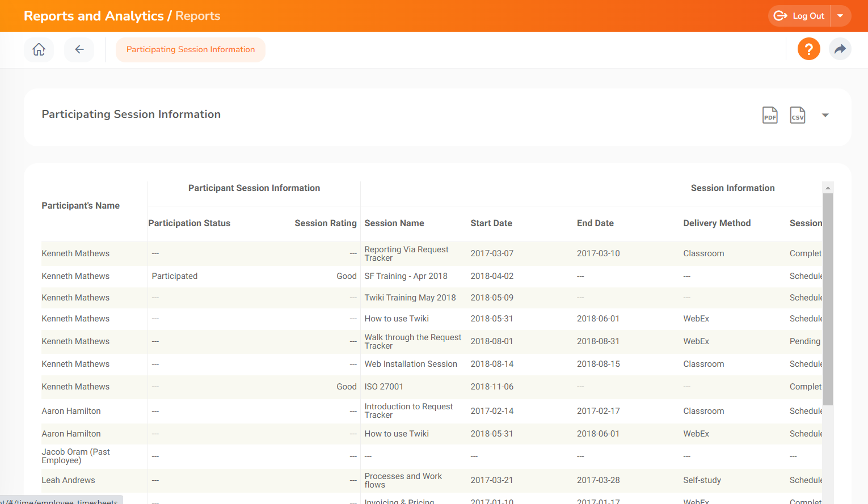Screen dimensions: 868x504
Task: Export report as PDF
Action: [x=770, y=115]
